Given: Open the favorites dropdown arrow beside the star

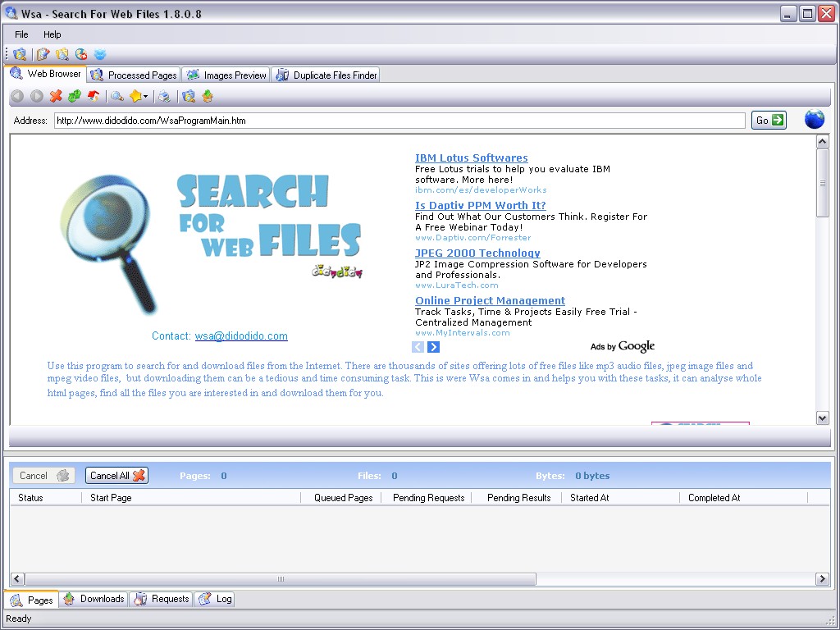Looking at the screenshot, I should click(x=146, y=97).
